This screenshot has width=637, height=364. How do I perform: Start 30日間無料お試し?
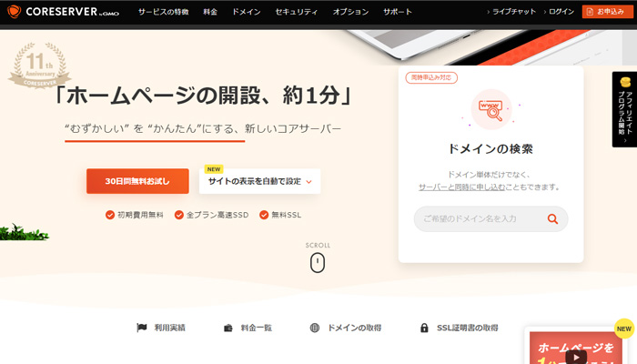click(137, 181)
